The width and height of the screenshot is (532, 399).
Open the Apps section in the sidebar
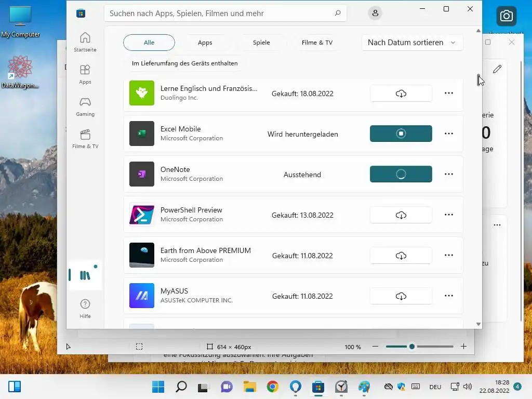coord(85,74)
